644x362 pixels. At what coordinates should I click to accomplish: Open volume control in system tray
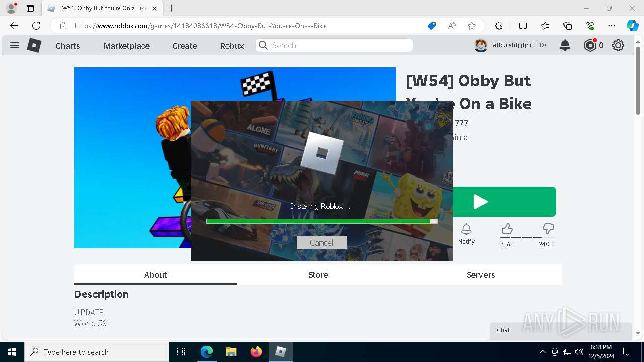point(579,352)
